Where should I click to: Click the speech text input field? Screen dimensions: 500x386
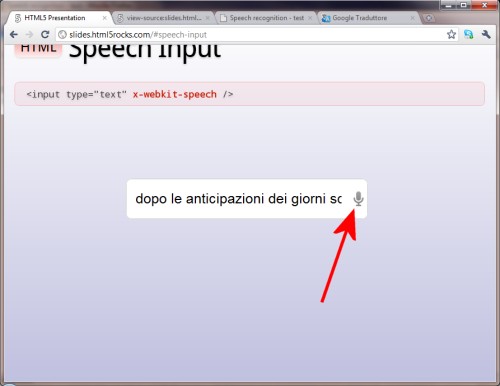(x=247, y=199)
